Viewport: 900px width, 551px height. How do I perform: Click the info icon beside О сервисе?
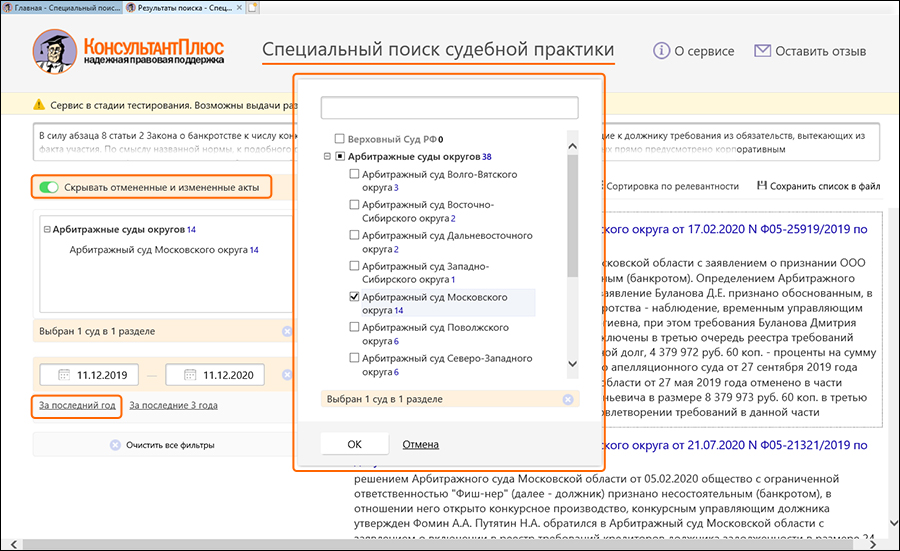(661, 51)
